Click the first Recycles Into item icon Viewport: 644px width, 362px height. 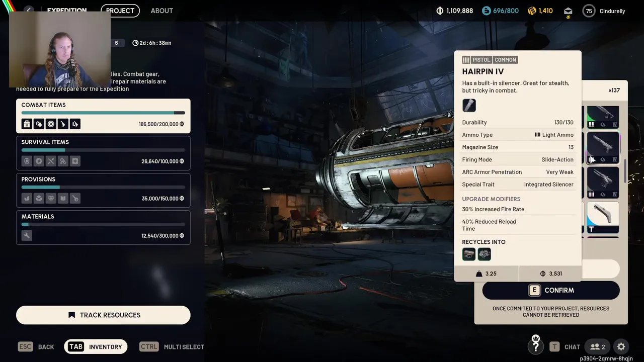(469, 254)
